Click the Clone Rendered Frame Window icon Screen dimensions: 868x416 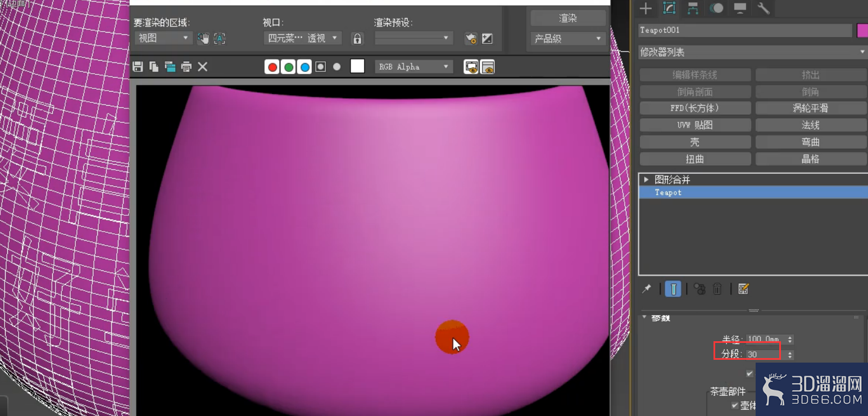pos(170,67)
